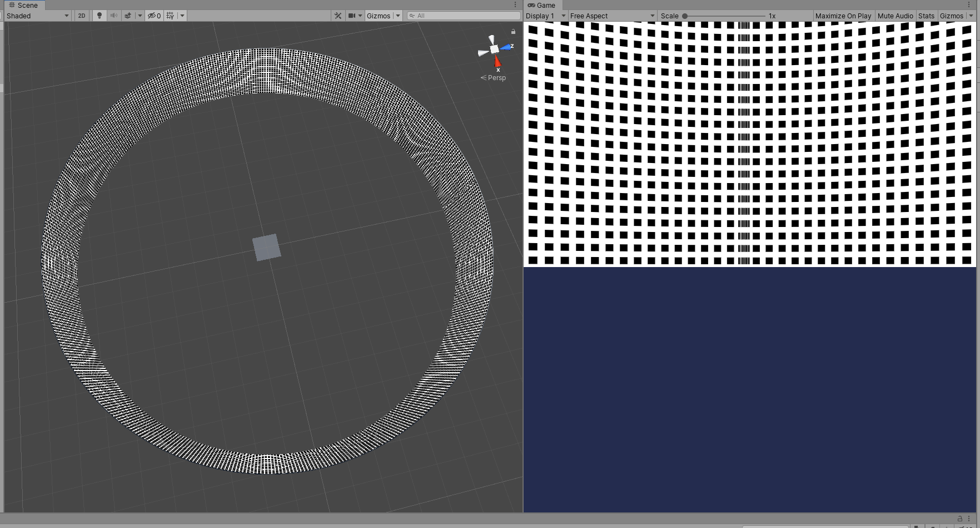
Task: Enable scene audio with the speaker icon
Action: [x=113, y=16]
